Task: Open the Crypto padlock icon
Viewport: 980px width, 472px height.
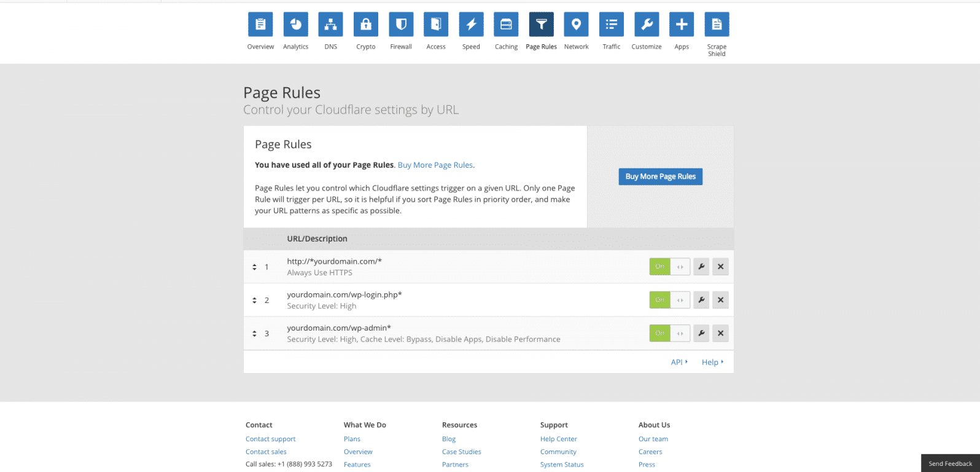Action: [x=366, y=25]
